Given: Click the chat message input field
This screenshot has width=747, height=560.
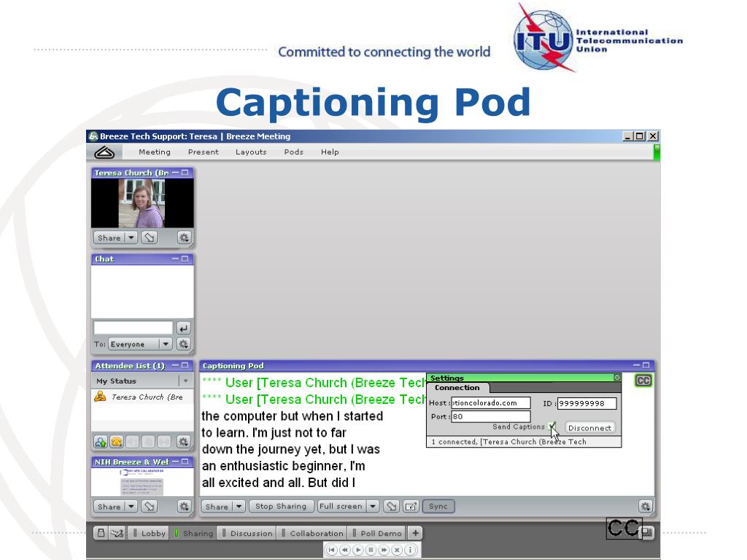Looking at the screenshot, I should coord(133,328).
